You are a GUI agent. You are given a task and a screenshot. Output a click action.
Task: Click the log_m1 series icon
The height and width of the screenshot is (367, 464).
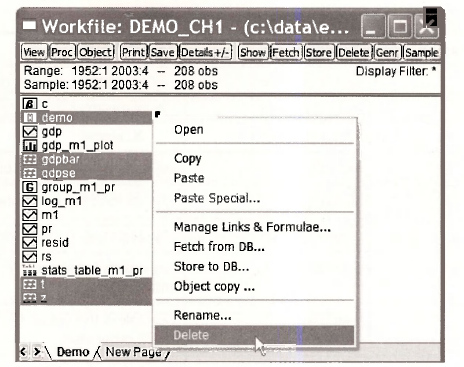click(30, 201)
